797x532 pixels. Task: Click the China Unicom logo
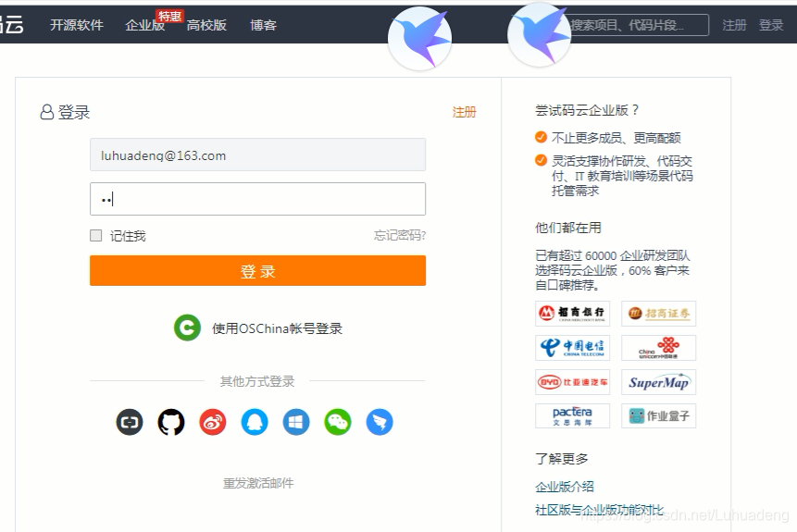pyautogui.click(x=658, y=348)
